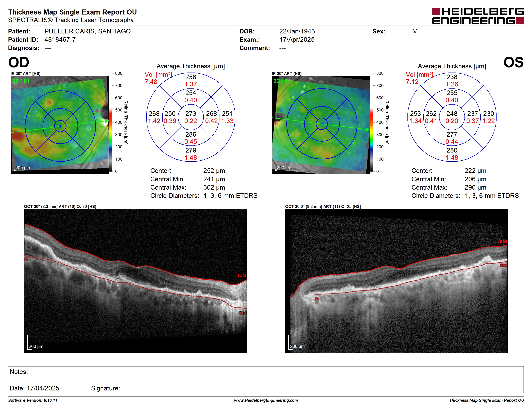Select DOB value 22/Jan/1943
Viewport: 532px width, 411px height.
pos(297,31)
